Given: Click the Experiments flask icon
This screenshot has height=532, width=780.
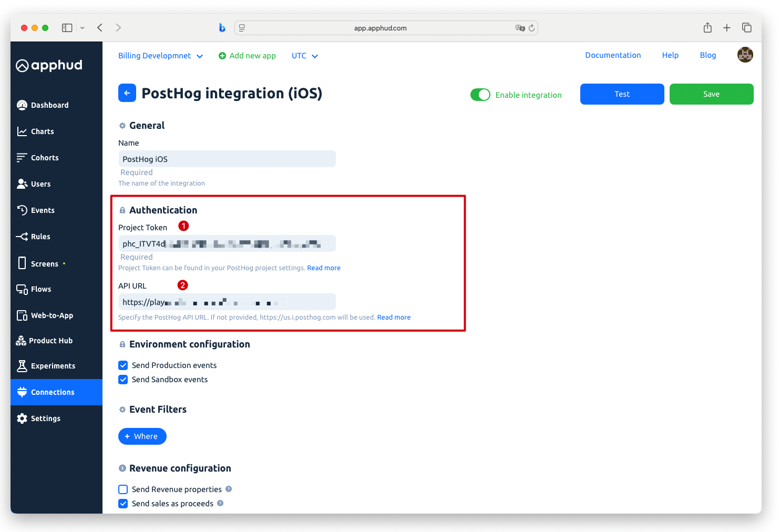Looking at the screenshot, I should point(22,366).
